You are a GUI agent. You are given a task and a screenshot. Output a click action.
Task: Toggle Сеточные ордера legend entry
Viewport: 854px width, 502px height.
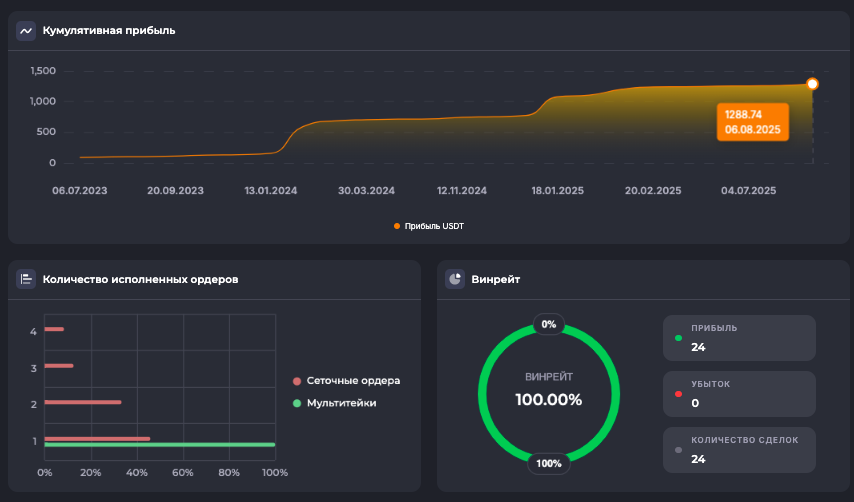click(346, 381)
